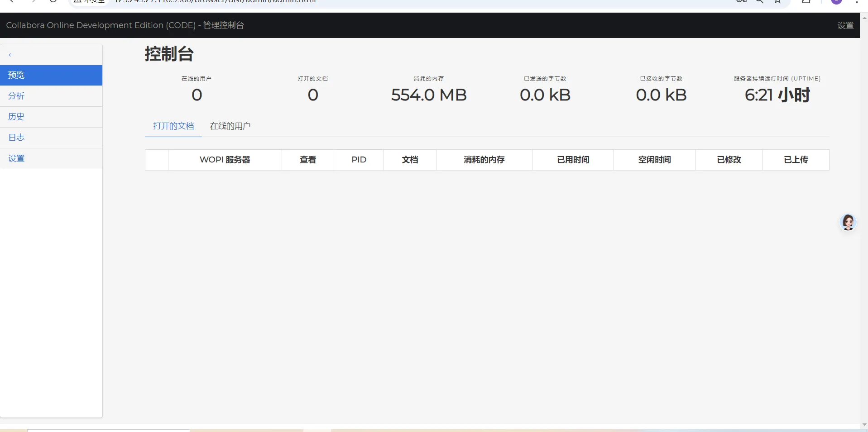Click the 已接收的字节数 statistic label
The image size is (868, 432).
[x=661, y=79]
